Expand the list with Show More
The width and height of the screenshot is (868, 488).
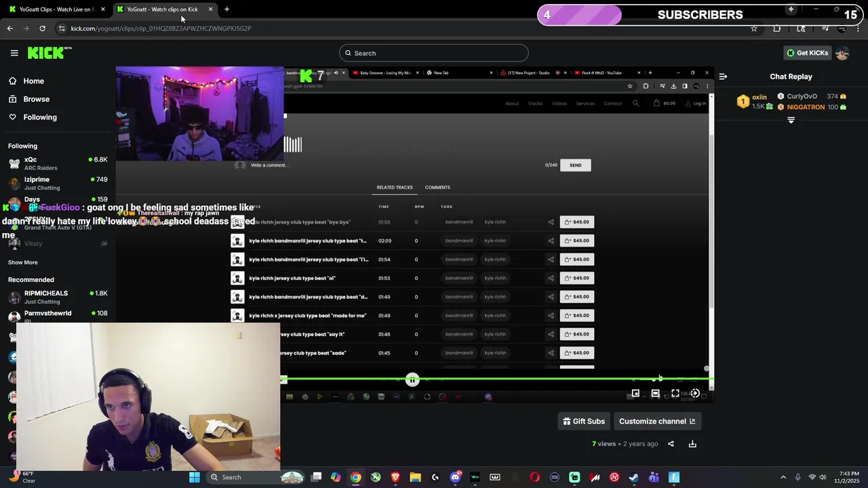23,262
